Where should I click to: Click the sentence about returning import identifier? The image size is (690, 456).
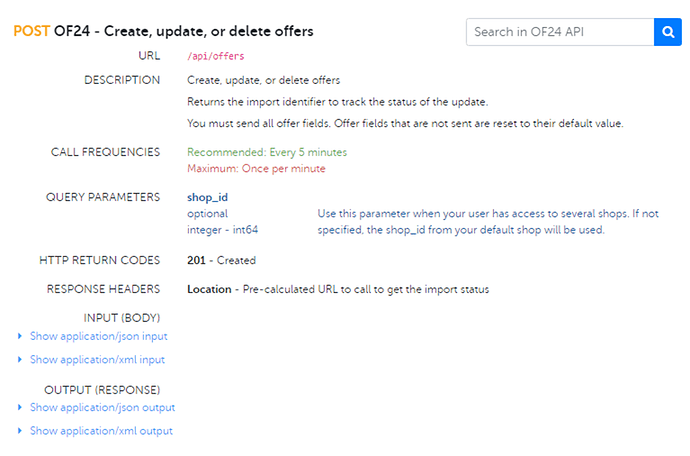pyautogui.click(x=338, y=102)
